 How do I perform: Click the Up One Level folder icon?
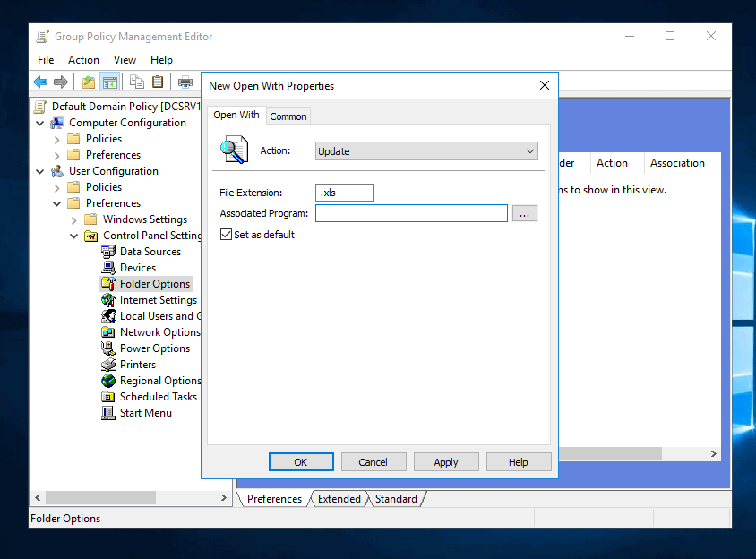click(88, 82)
